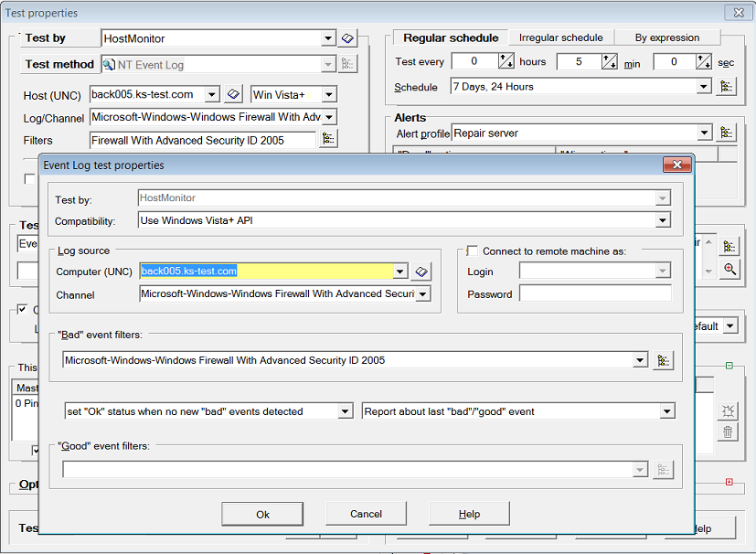Open alert profile editor icon beside Repair server
Image resolution: width=756 pixels, height=554 pixels.
[727, 133]
